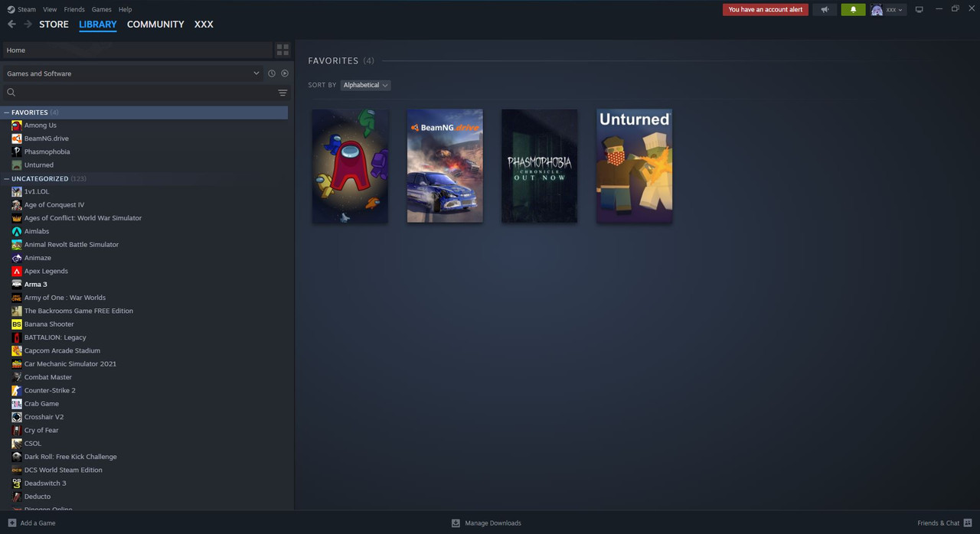Click the account alert red button
Screen dimensions: 980x534
click(x=766, y=10)
